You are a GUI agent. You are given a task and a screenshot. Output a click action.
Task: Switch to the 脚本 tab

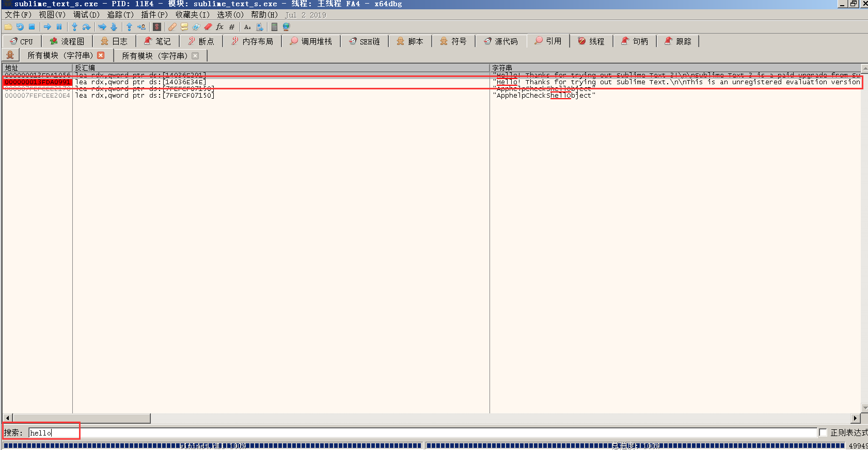[410, 41]
